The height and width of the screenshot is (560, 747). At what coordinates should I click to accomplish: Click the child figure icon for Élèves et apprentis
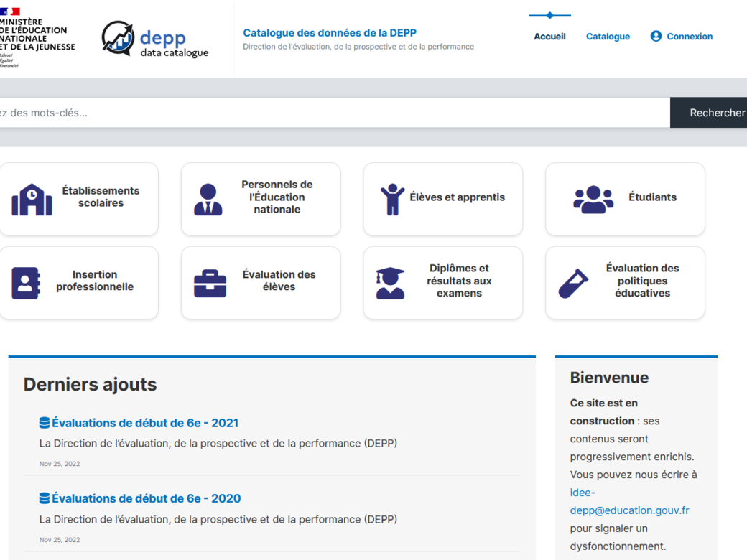click(392, 200)
